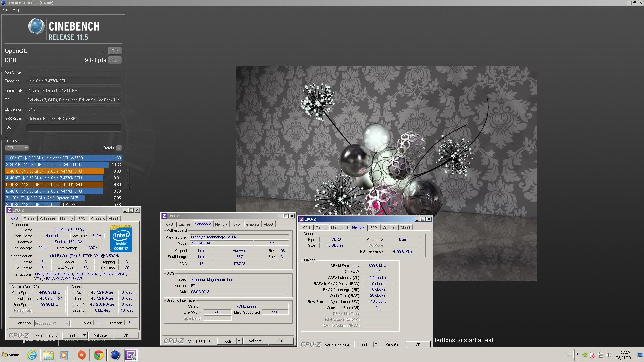Viewport: 644px width, 362px height.
Task: Click OK in CPU-Z CPU window
Action: [x=126, y=335]
